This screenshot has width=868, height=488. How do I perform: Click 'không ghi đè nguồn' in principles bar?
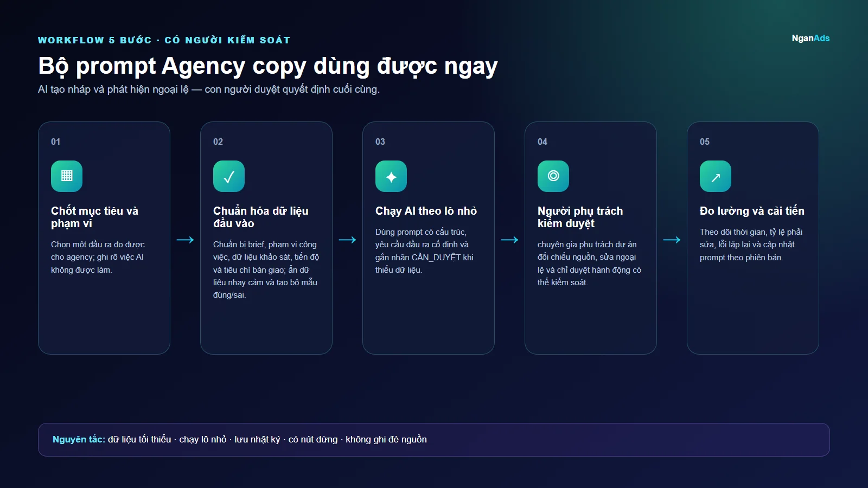pos(386,439)
